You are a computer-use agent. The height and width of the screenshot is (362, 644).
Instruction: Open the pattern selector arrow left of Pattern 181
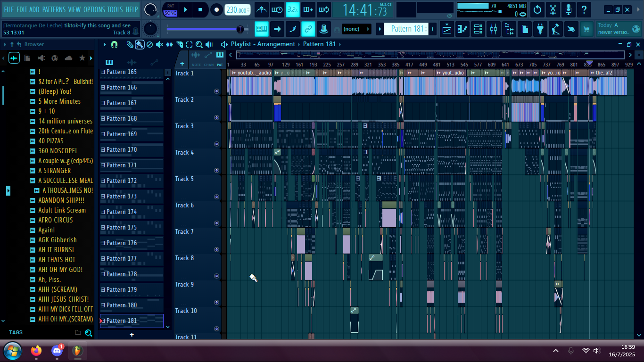click(380, 29)
